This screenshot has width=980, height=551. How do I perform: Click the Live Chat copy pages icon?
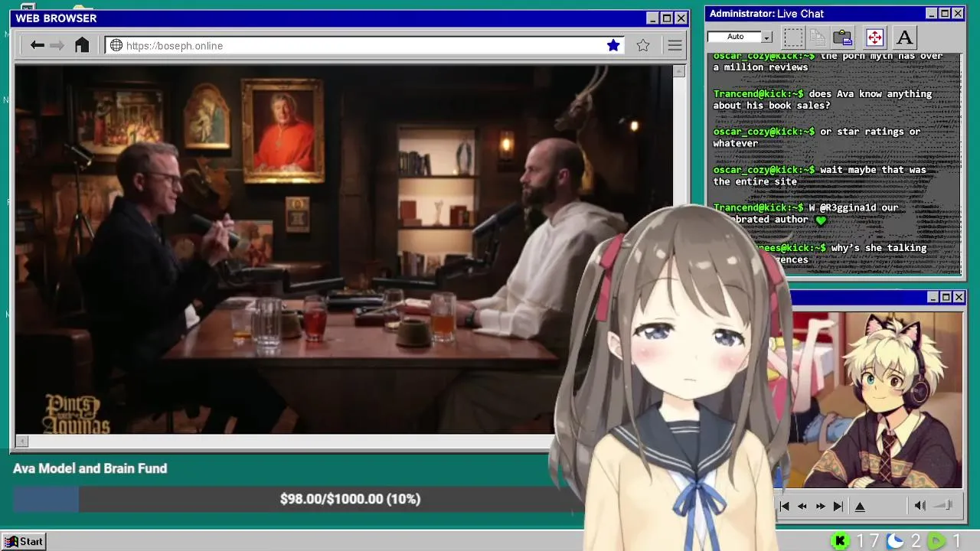(818, 37)
